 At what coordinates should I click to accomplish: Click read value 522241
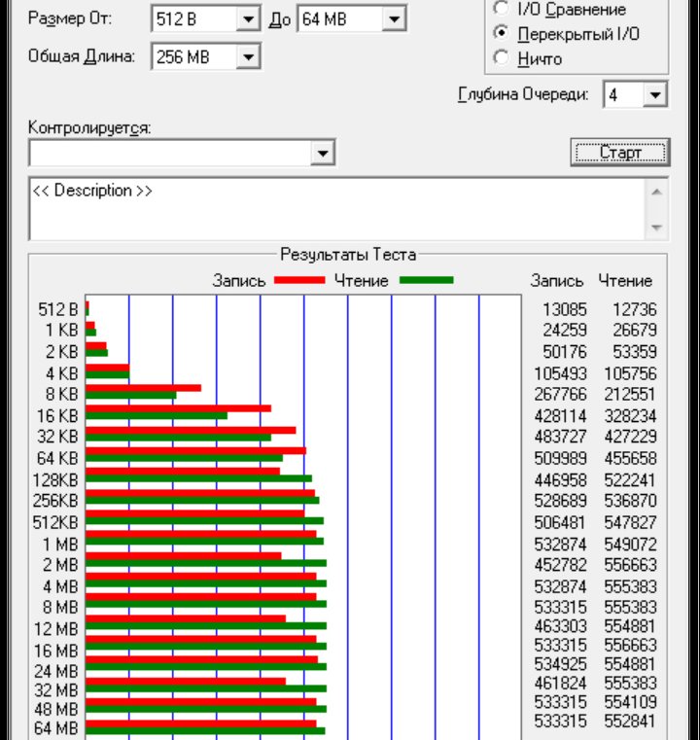pos(631,480)
